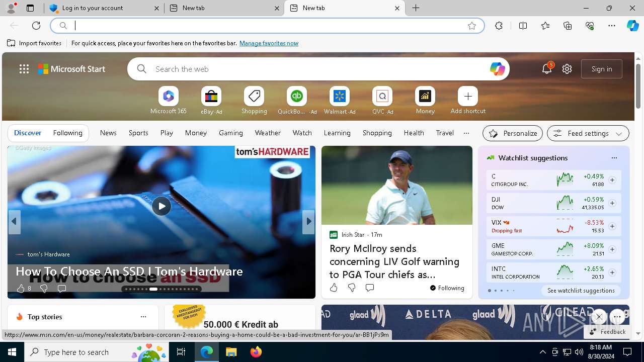Like the Rory McIlroy article
Image resolution: width=644 pixels, height=362 pixels.
334,288
